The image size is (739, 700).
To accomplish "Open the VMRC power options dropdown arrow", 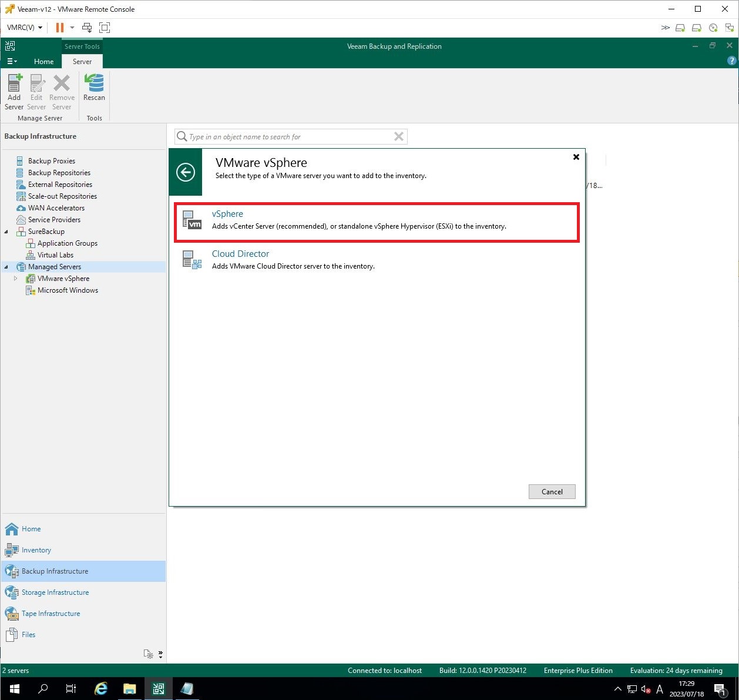I will pyautogui.click(x=72, y=28).
